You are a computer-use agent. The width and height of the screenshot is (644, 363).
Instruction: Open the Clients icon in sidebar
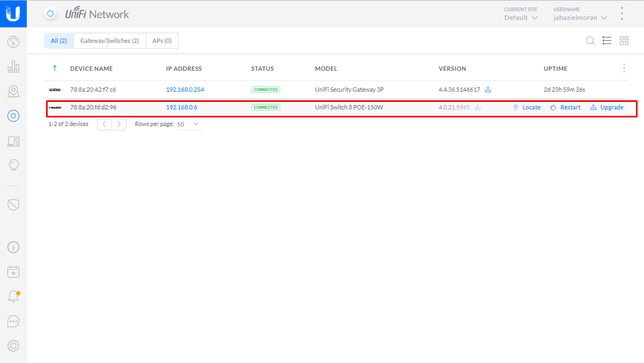point(13,141)
